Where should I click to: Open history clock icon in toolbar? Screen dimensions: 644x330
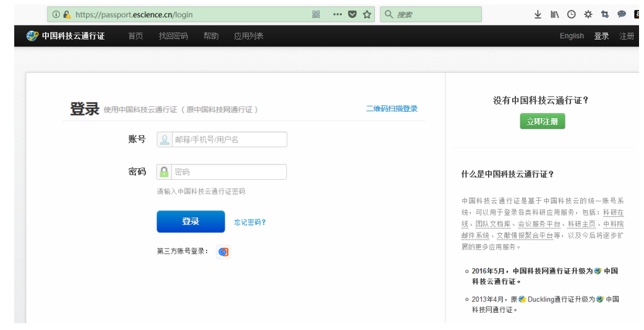coord(571,14)
